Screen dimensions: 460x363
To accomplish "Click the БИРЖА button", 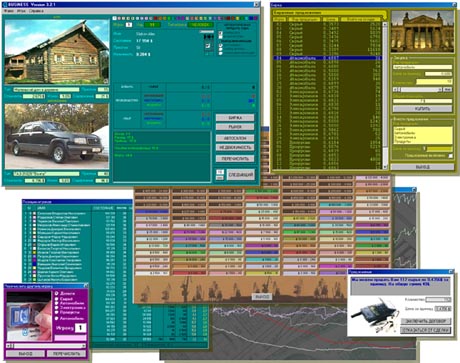I will (235, 118).
